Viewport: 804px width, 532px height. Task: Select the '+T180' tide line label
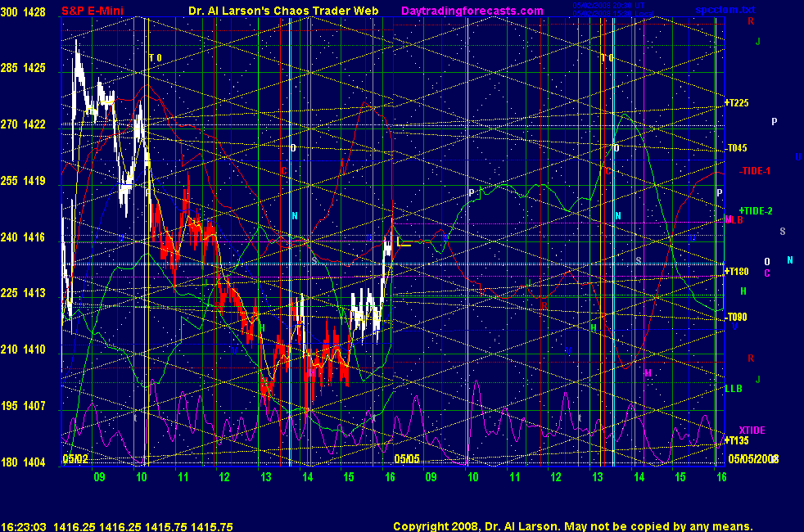[x=736, y=272]
